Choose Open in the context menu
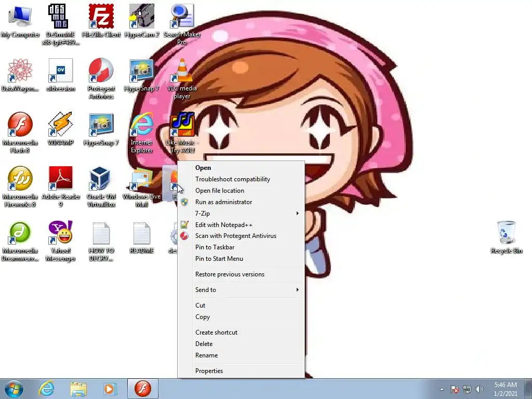The width and height of the screenshot is (532, 399). [x=241, y=168]
